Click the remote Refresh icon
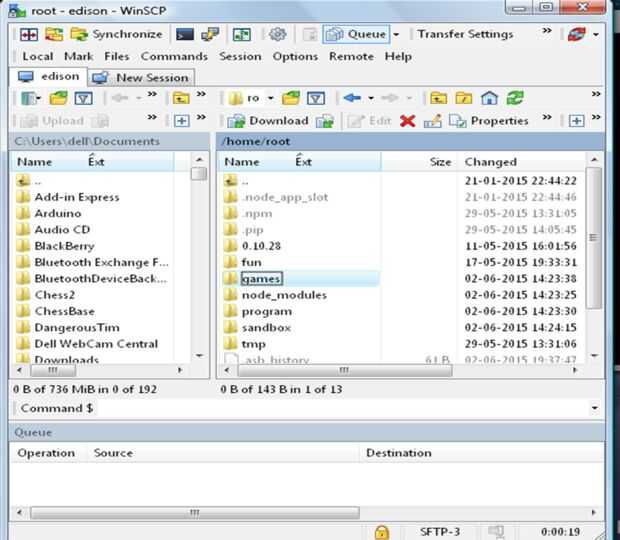Screen dimensions: 620x540 [x=515, y=98]
